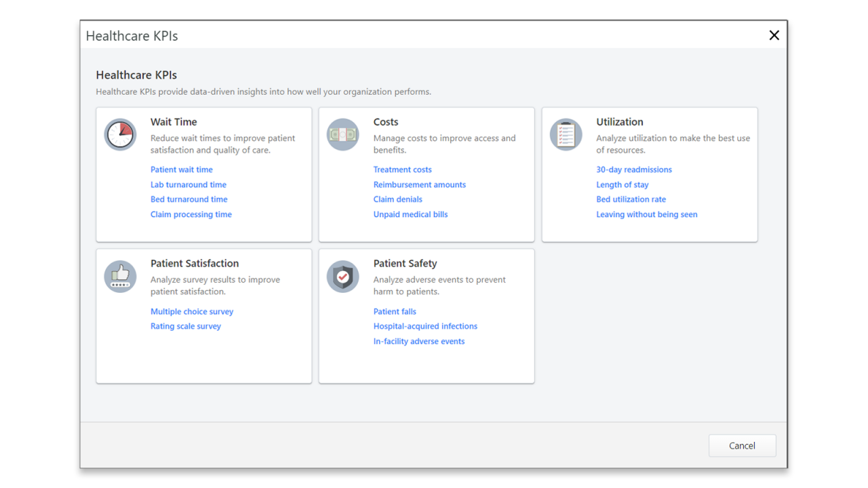Open the 30-day readmissions KPI
868x488 pixels.
point(634,169)
